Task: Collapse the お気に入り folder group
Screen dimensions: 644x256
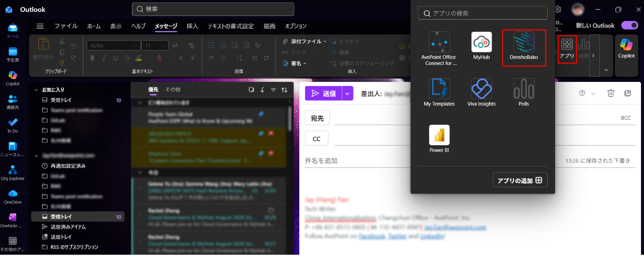Action: point(36,90)
